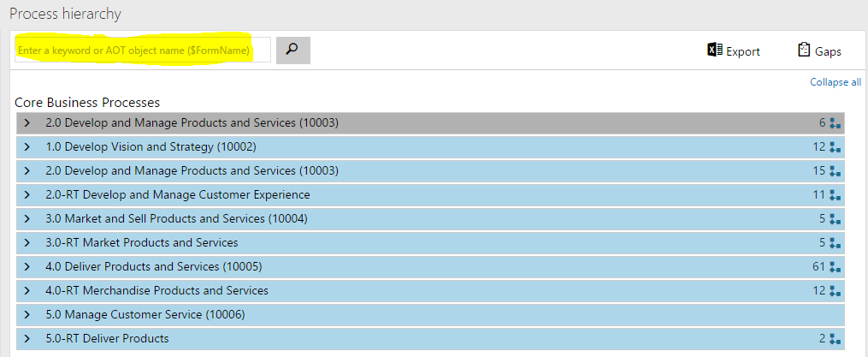Screen dimensions: 868x357
Task: Expand the 5.0 Manage Customer Service chevron
Action: click(x=27, y=315)
